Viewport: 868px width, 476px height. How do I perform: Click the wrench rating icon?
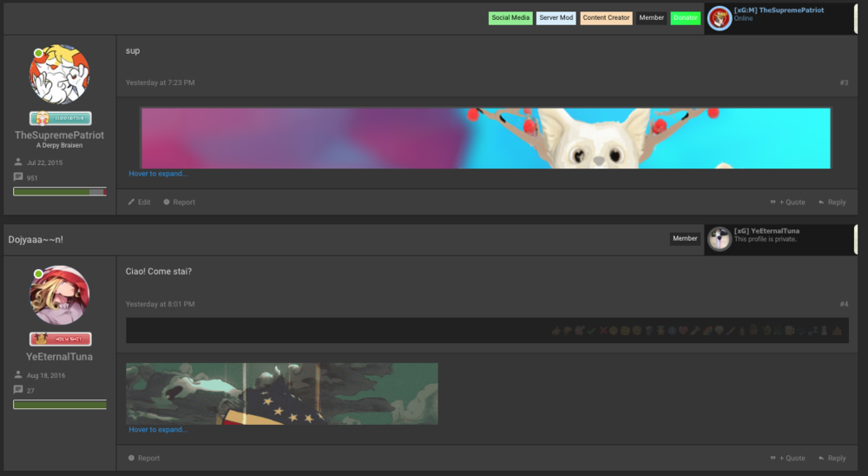pyautogui.click(x=694, y=331)
